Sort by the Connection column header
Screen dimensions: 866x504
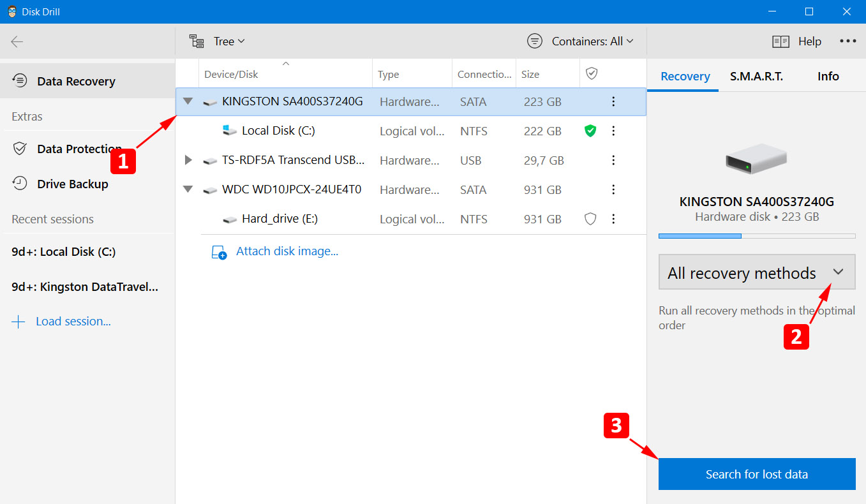484,75
